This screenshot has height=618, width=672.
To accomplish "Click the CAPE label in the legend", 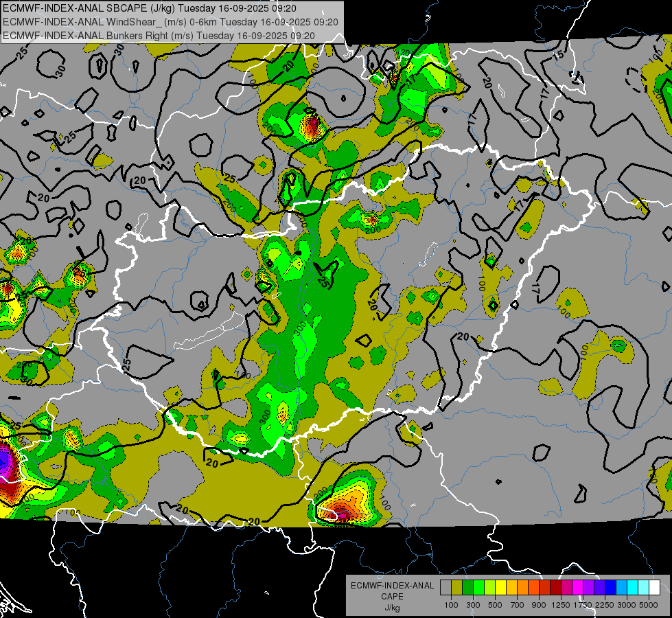I will 392,596.
